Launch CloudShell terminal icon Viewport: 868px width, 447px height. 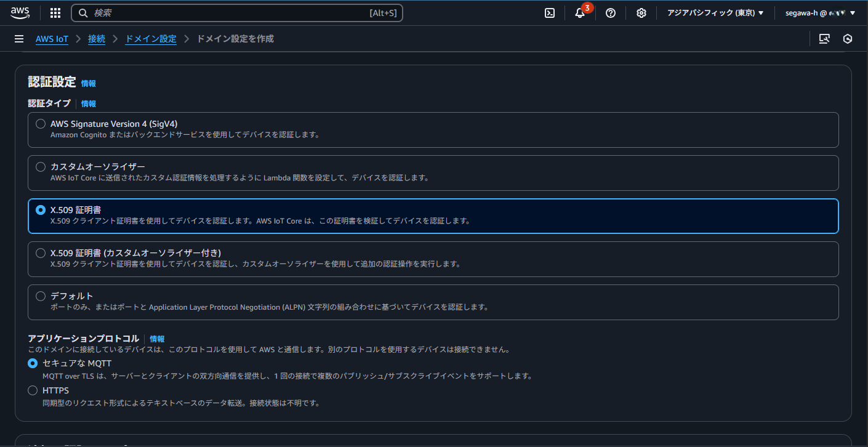tap(550, 13)
